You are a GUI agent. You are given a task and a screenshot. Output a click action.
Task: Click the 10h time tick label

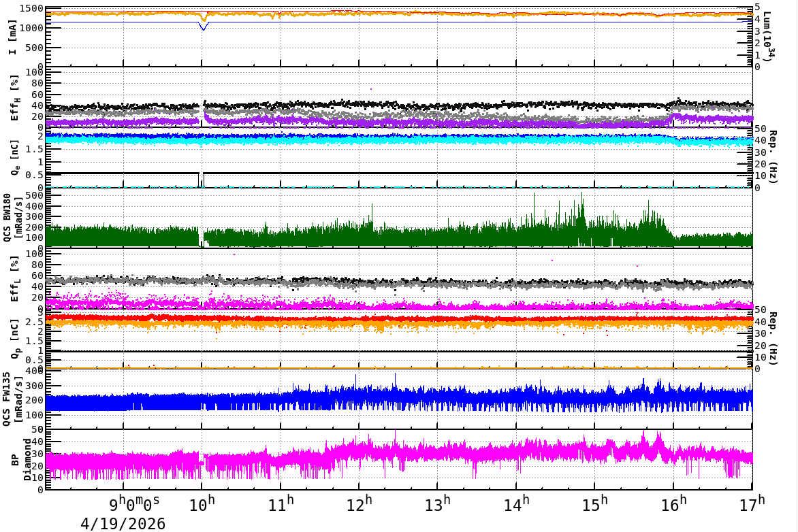point(202,503)
